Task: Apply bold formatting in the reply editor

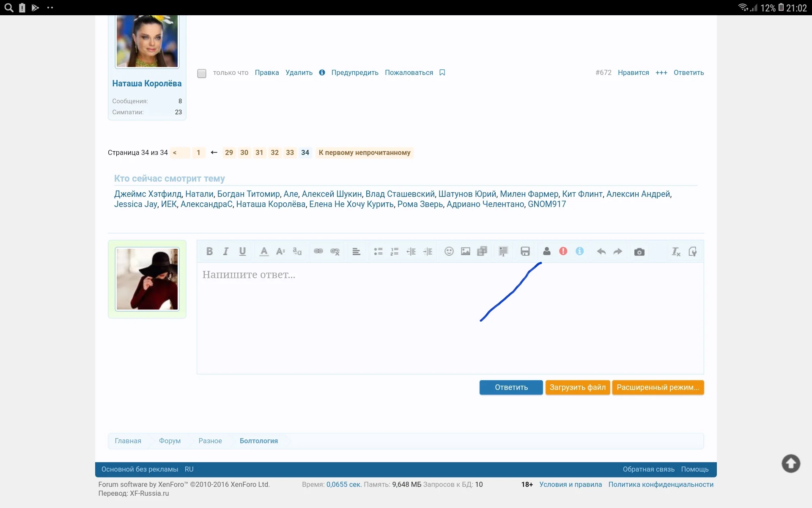Action: click(209, 251)
